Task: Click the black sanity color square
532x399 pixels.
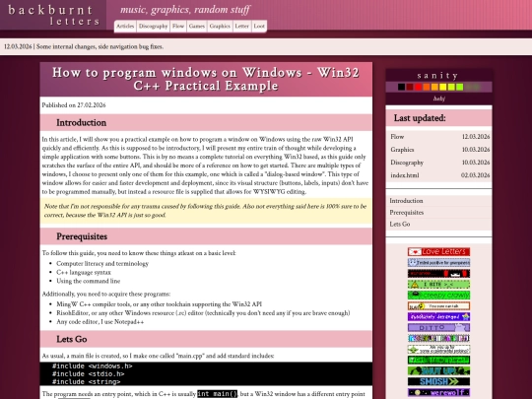Action: pyautogui.click(x=401, y=87)
